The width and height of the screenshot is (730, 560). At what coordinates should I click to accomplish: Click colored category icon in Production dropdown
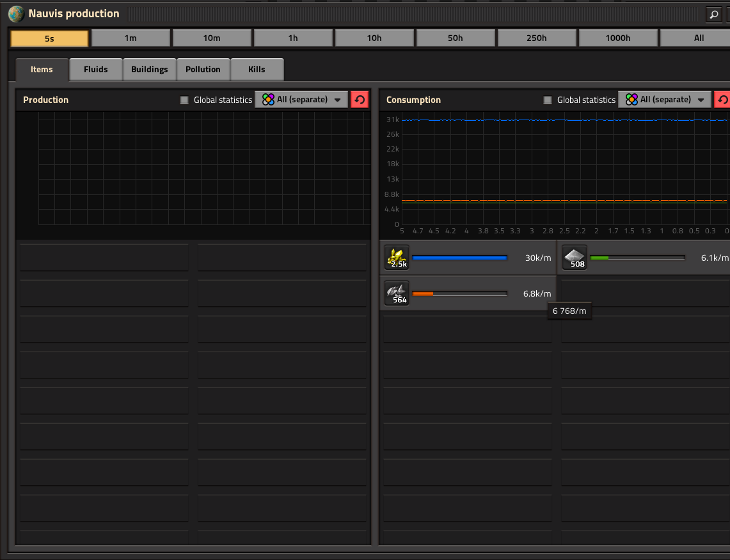coord(268,100)
